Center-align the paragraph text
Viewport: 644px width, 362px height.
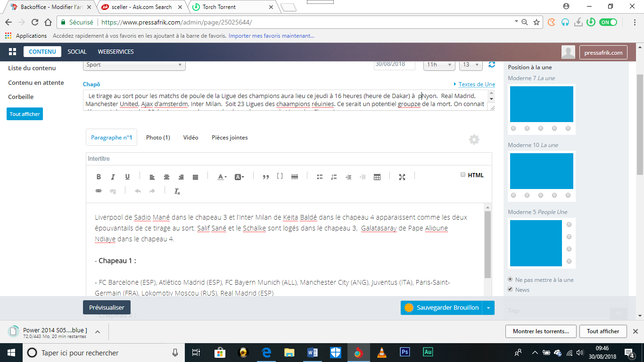click(x=166, y=177)
